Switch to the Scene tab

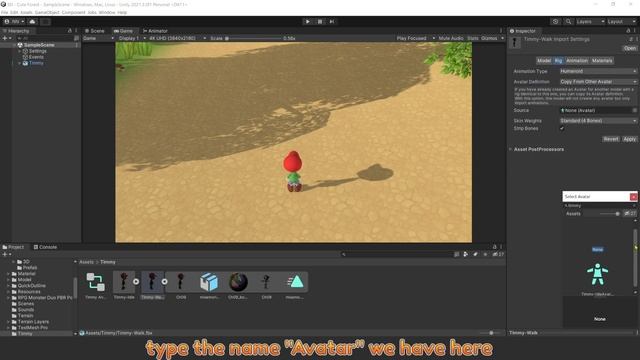tap(95, 31)
